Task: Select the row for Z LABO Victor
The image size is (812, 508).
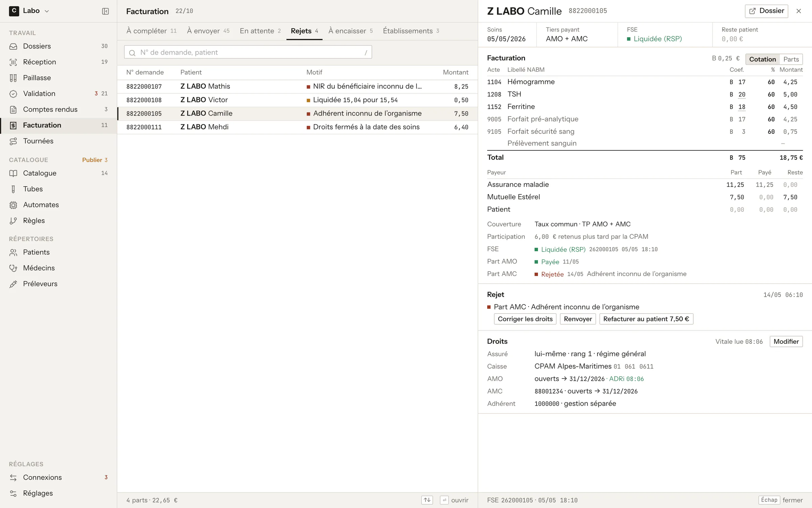Action: 297,100
